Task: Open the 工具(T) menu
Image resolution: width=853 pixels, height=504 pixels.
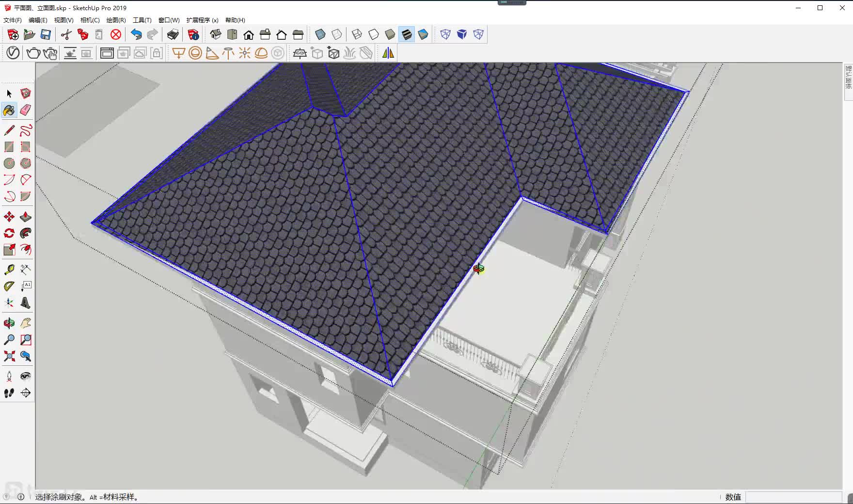Action: coord(142,20)
